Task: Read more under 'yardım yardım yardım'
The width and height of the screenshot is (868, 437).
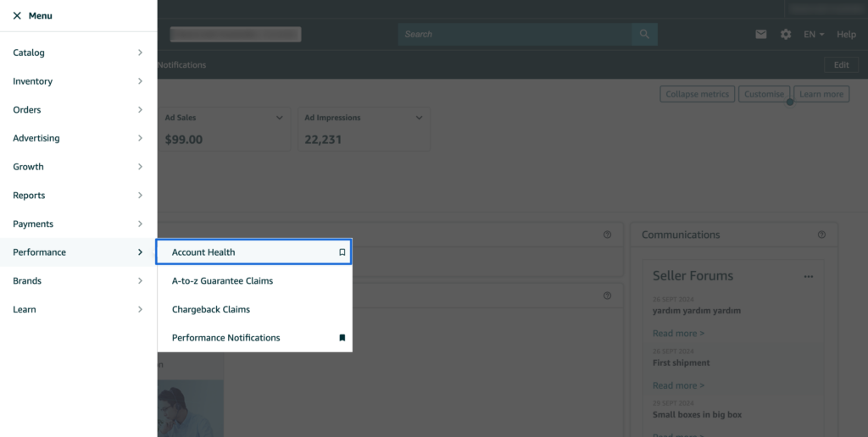Action: (x=678, y=334)
